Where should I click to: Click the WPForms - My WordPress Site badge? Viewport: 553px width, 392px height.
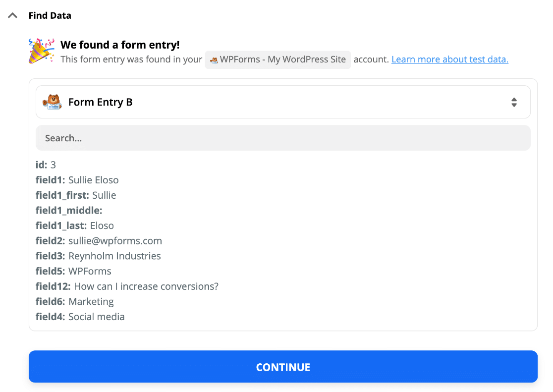point(278,59)
